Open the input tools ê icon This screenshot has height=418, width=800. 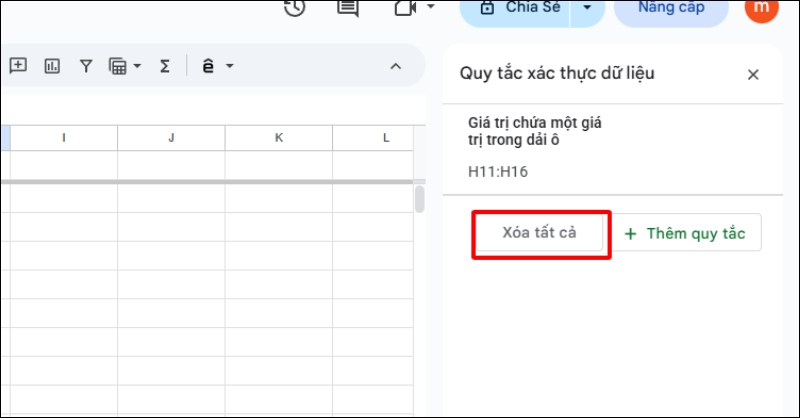pos(208,66)
